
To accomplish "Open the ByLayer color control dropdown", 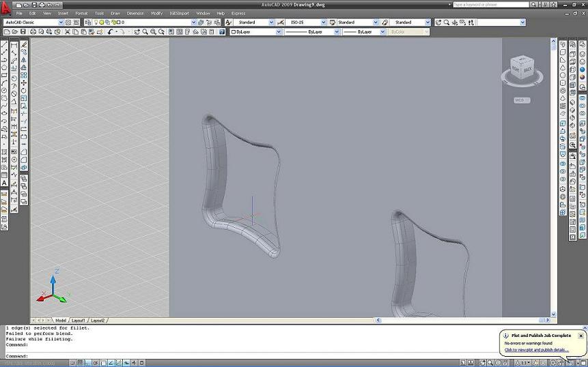I will pos(279,32).
